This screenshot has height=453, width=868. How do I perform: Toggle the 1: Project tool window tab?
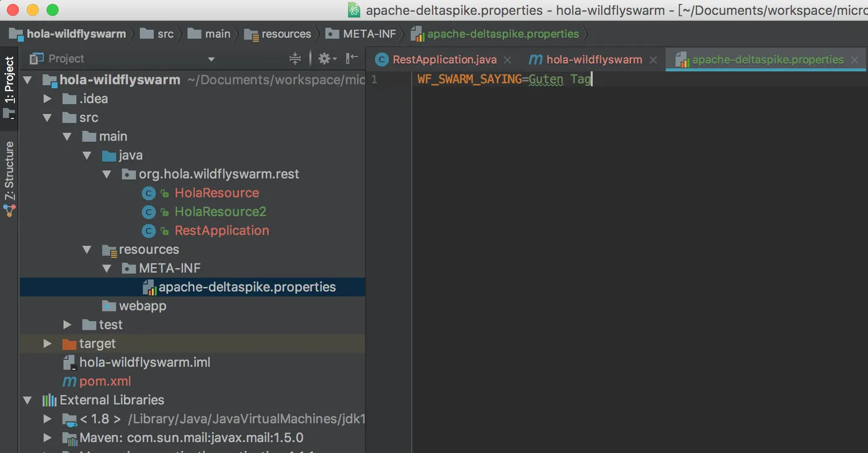[x=9, y=88]
